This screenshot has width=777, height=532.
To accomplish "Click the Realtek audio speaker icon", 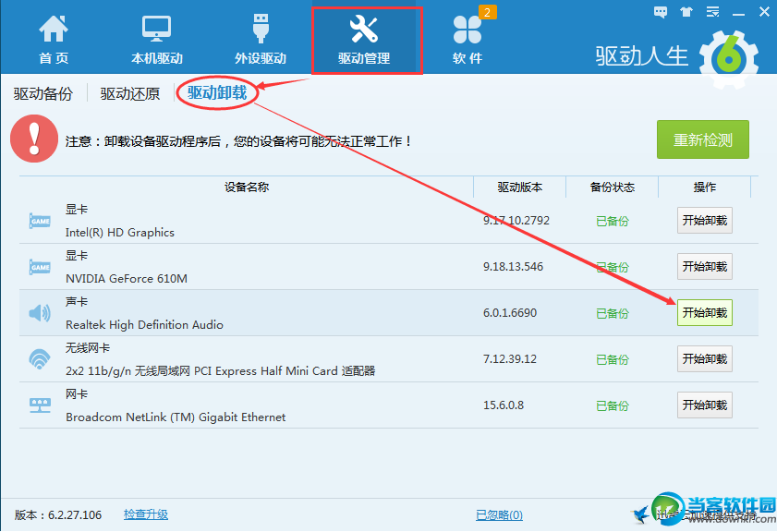I will [40, 313].
